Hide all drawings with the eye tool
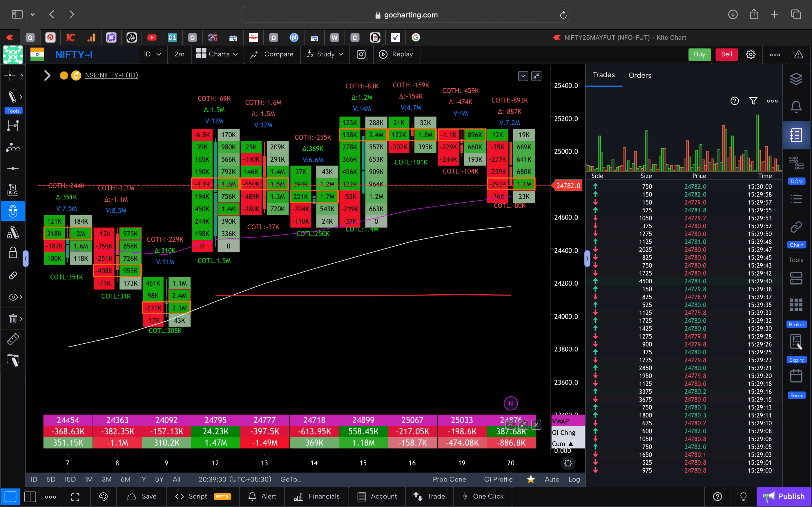The width and height of the screenshot is (812, 507). [x=12, y=297]
